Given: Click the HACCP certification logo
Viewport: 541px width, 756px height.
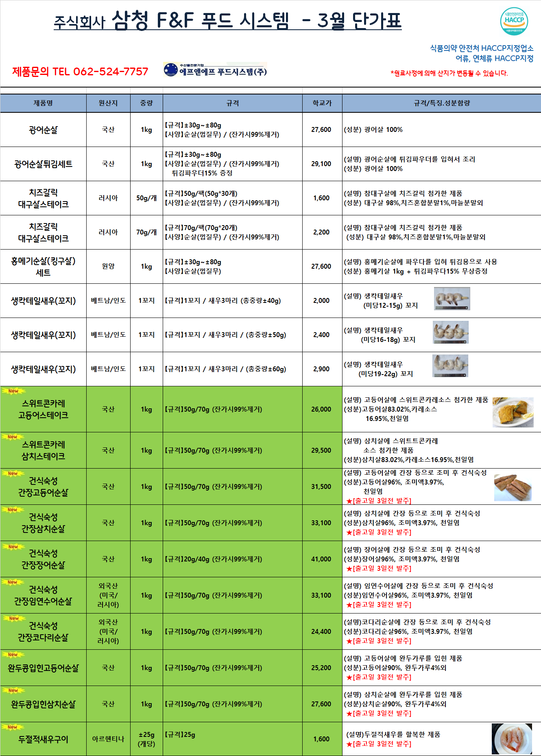Looking at the screenshot, I should [514, 21].
